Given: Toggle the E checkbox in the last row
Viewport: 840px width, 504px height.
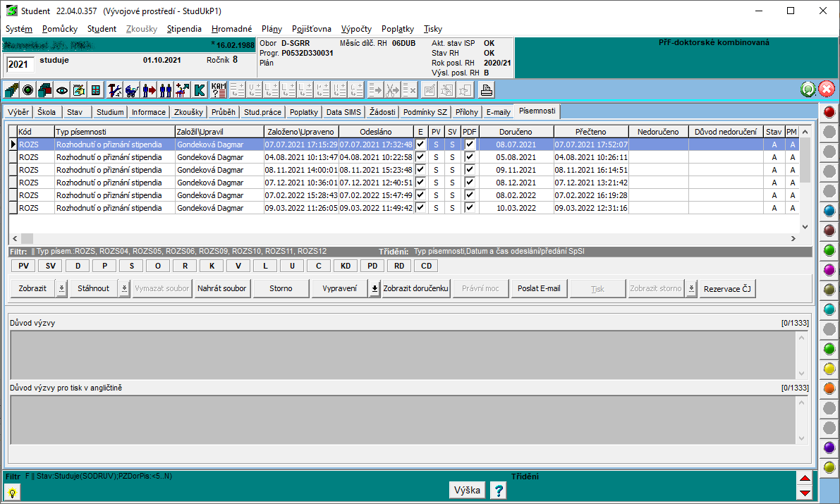Looking at the screenshot, I should [421, 208].
